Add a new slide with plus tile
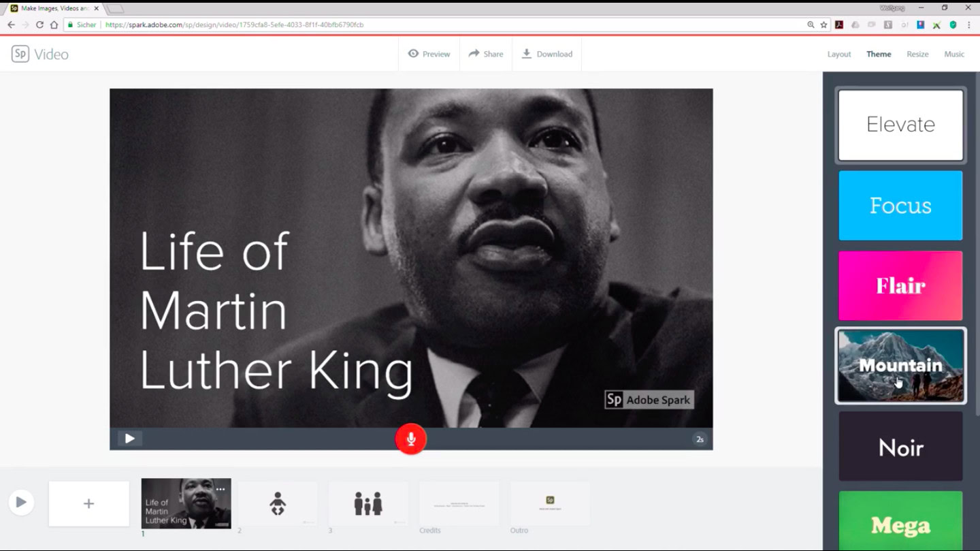Screen dimensions: 980x551 pos(88,504)
